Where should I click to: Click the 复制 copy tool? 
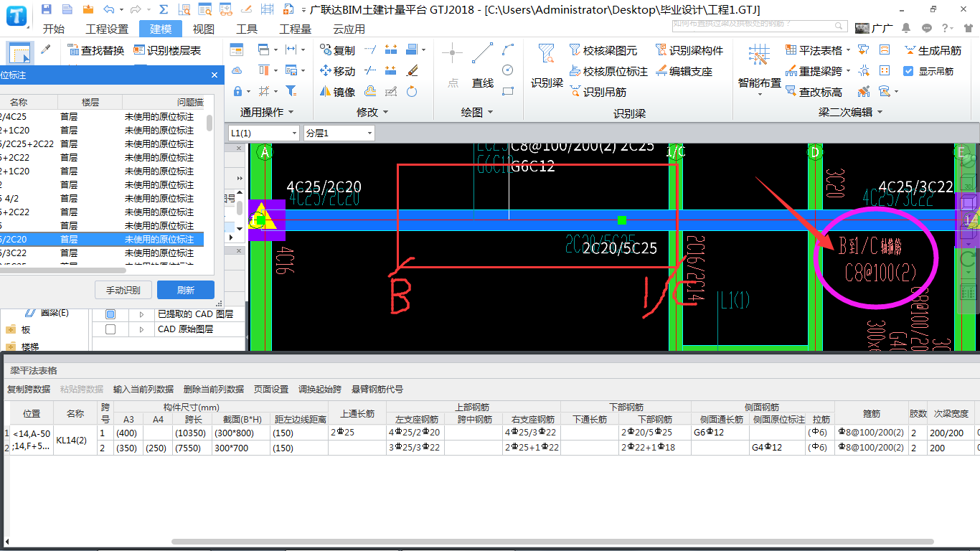tap(336, 50)
